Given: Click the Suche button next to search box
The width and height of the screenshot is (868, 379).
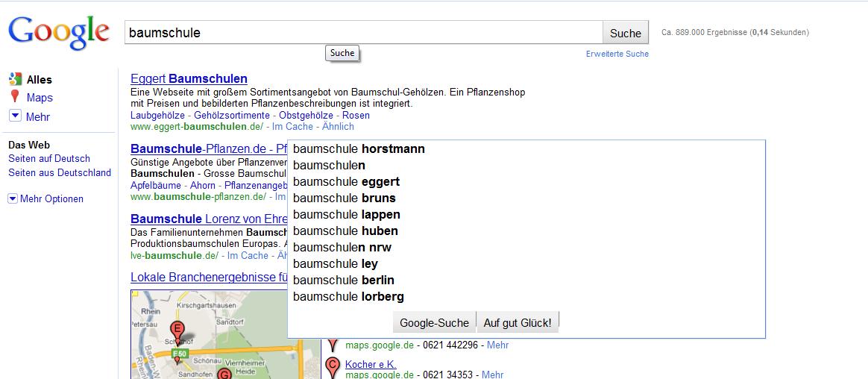Looking at the screenshot, I should (626, 33).
